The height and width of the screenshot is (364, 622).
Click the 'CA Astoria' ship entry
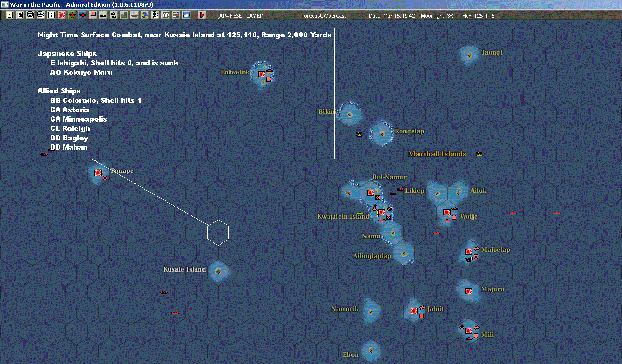point(70,110)
